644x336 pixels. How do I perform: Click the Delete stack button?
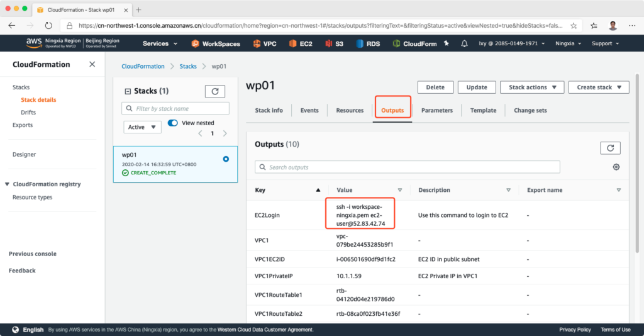pyautogui.click(x=435, y=87)
